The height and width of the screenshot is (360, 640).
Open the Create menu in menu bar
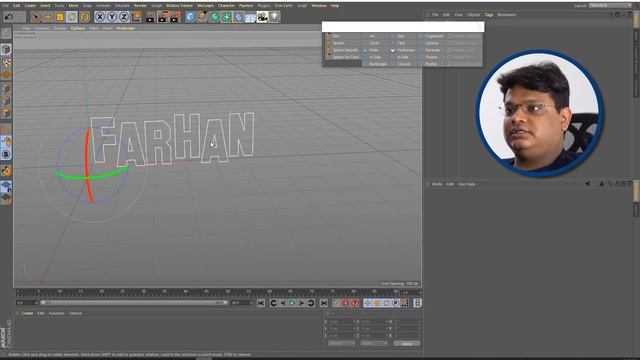click(x=30, y=6)
